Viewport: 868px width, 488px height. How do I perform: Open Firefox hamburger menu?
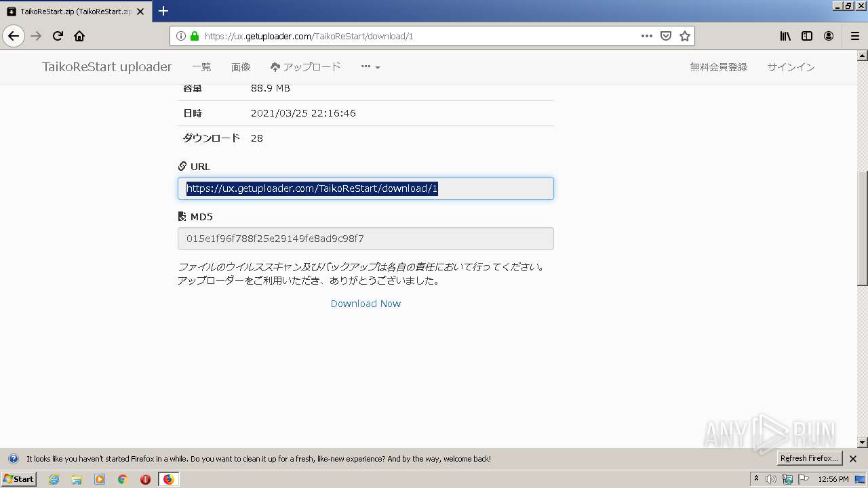tap(855, 36)
